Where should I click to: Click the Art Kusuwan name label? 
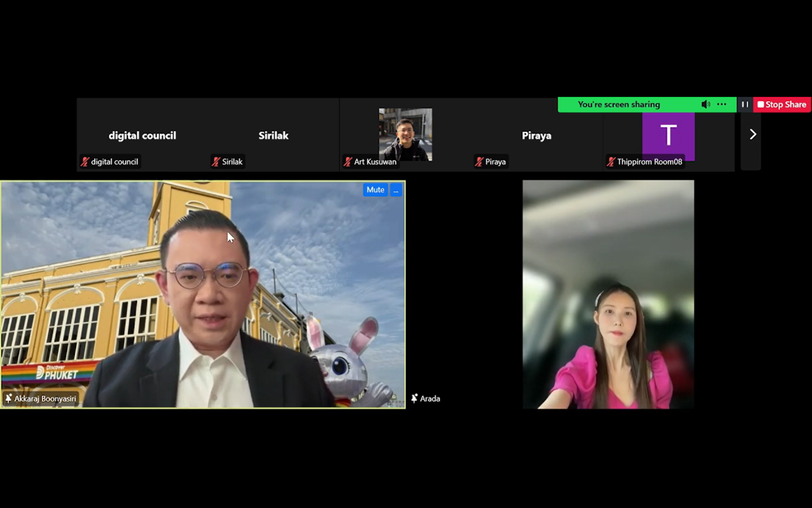375,162
